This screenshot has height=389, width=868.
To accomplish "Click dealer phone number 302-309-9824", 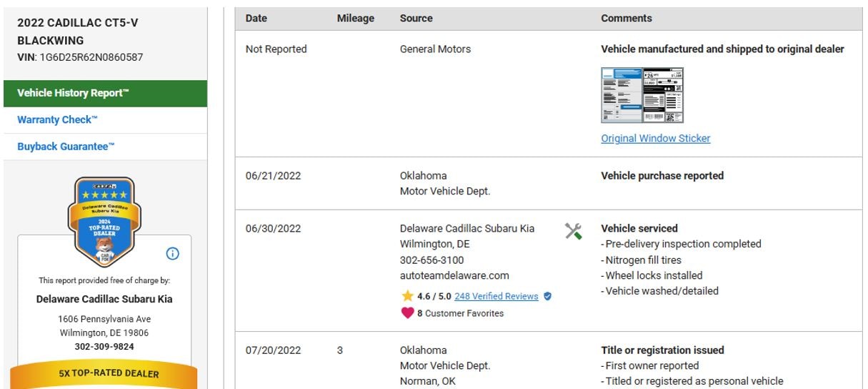I will coord(104,347).
